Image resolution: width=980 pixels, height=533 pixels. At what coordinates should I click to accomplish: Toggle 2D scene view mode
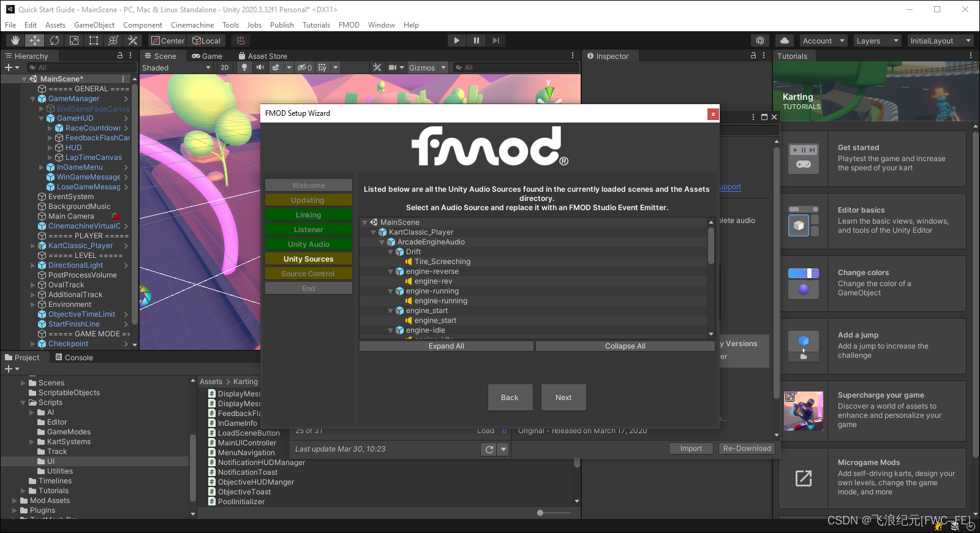(x=225, y=67)
